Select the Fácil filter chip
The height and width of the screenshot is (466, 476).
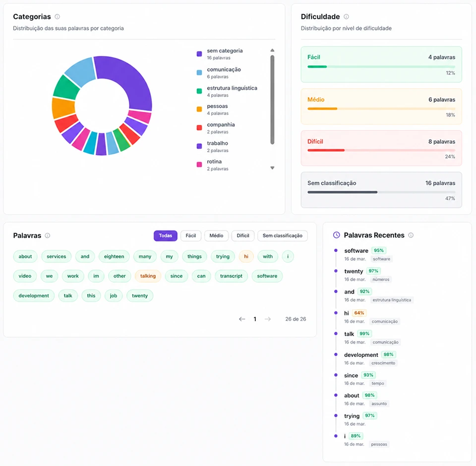(x=190, y=235)
